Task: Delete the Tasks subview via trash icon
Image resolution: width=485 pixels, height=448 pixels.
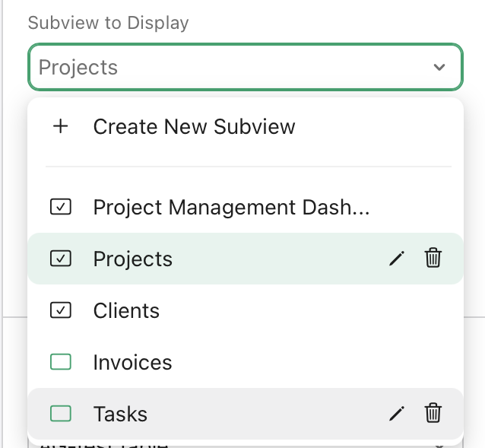Action: (x=433, y=413)
